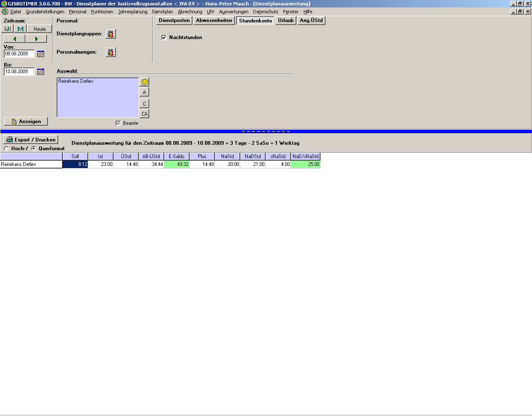
Task: Go to previous period with left arrow
Action: tap(15, 39)
